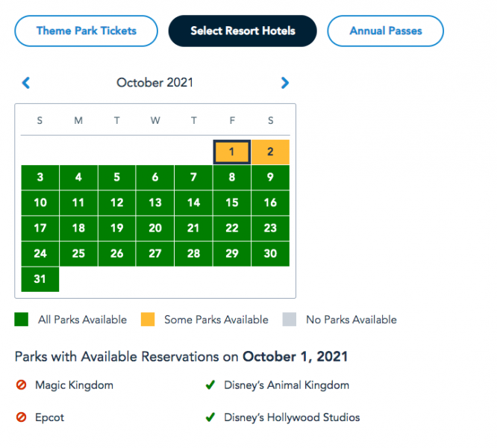The height and width of the screenshot is (448, 497).
Task: Go to previous month with left arrow
Action: [x=26, y=83]
